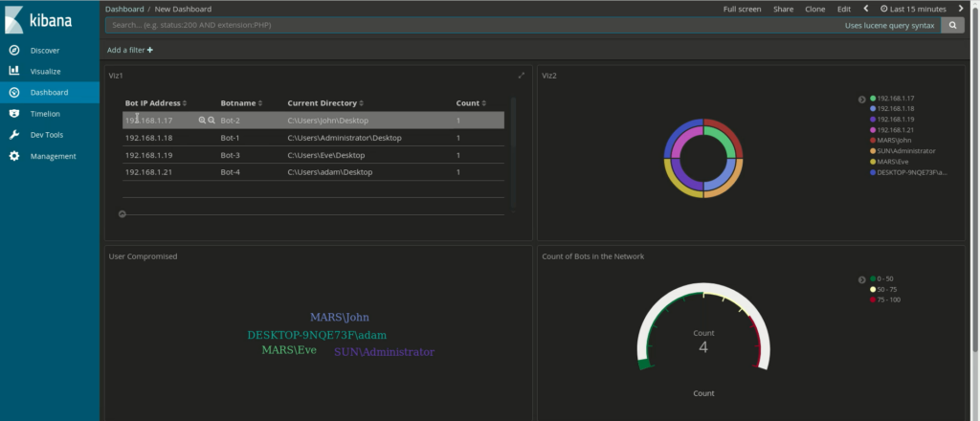Screen dimensions: 980x421
Task: Click the search magnifier button
Action: (952, 26)
